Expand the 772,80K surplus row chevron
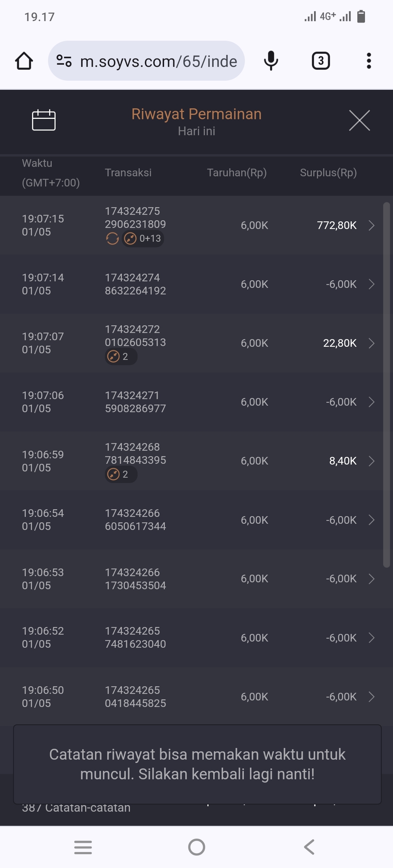 (372, 225)
